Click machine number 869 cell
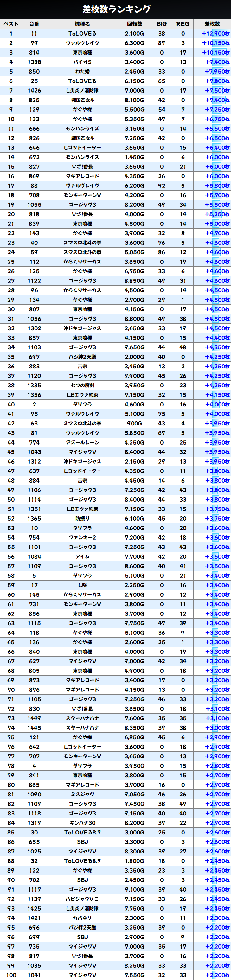 [34, 176]
